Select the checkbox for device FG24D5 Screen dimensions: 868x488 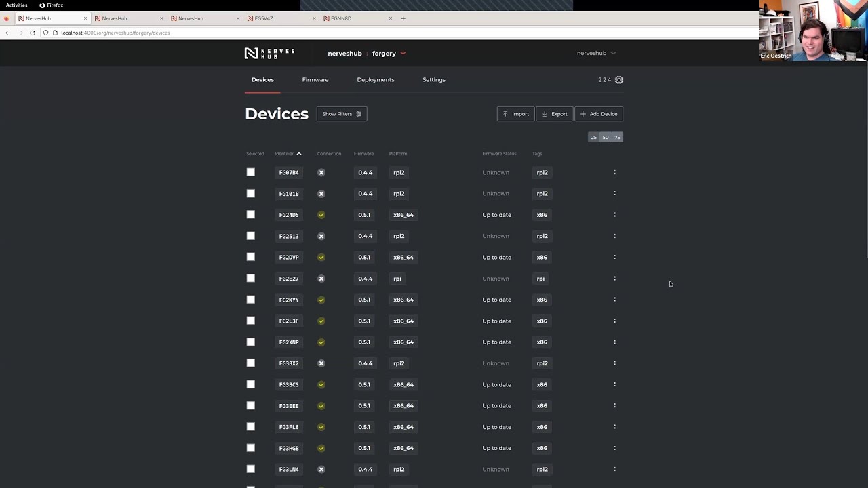pyautogui.click(x=251, y=215)
